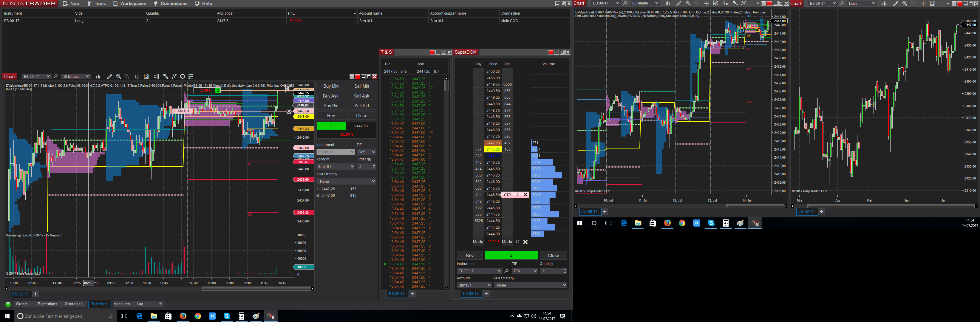The height and width of the screenshot is (322, 980).
Task: Toggle crosshair cursor in the 15 Minute chart
Action: click(x=137, y=76)
